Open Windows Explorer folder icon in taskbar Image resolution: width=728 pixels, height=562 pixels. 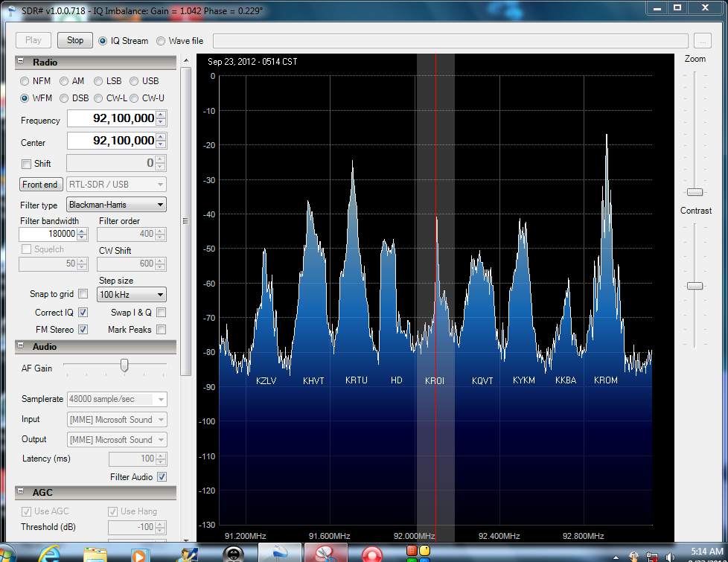click(95, 554)
